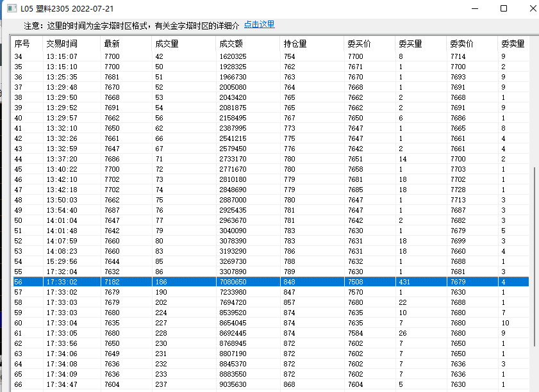The height and width of the screenshot is (392, 539).
Task: Select row with time 13:29:52
Action: 271,108
